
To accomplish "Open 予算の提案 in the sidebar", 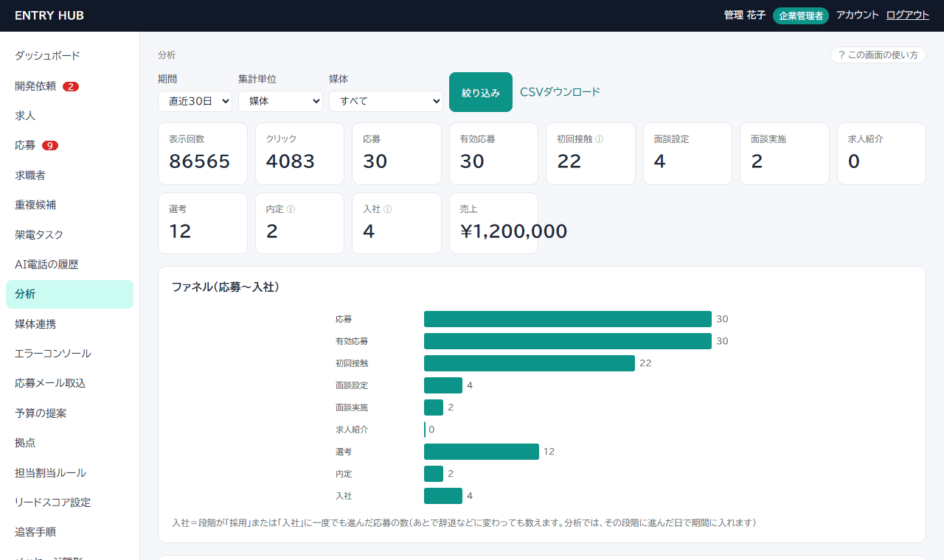I will tap(69, 413).
